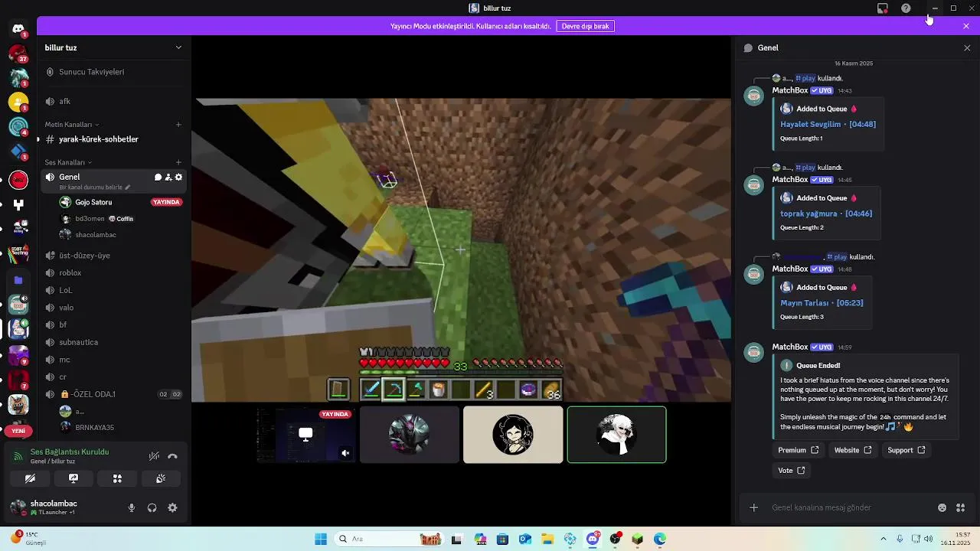This screenshot has width=980, height=551.
Task: Deafen with headphones icon in user panel
Action: click(152, 507)
